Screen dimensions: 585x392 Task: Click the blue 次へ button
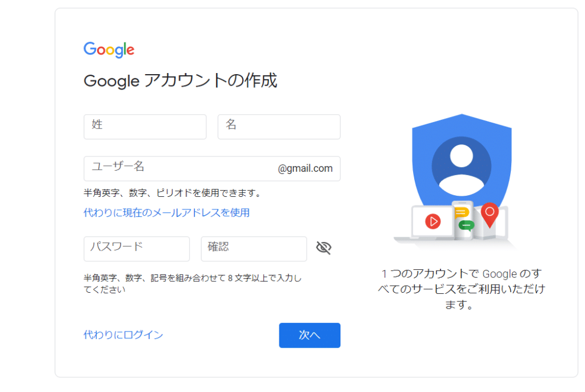click(310, 336)
